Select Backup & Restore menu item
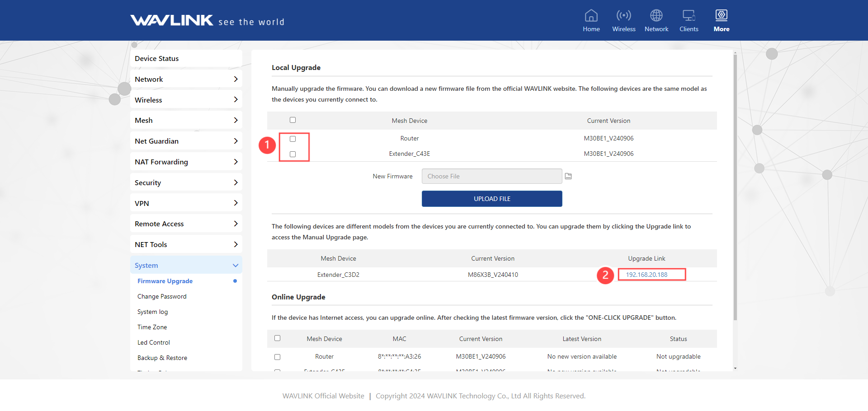 click(x=162, y=358)
